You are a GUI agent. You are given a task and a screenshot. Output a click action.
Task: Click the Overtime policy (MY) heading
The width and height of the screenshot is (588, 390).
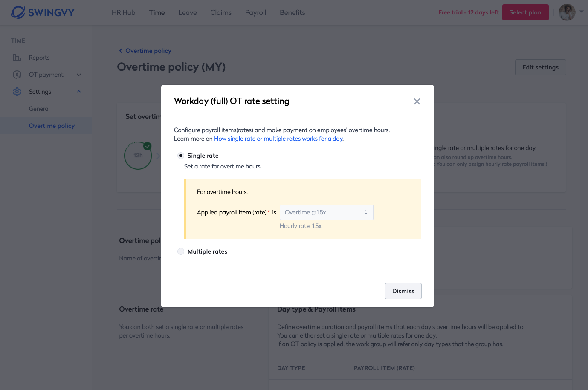click(171, 67)
